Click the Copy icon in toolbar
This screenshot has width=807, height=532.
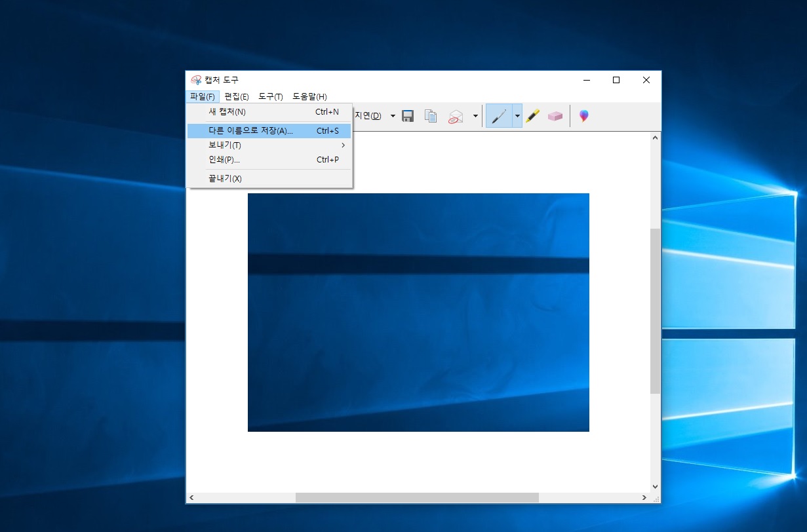point(431,116)
